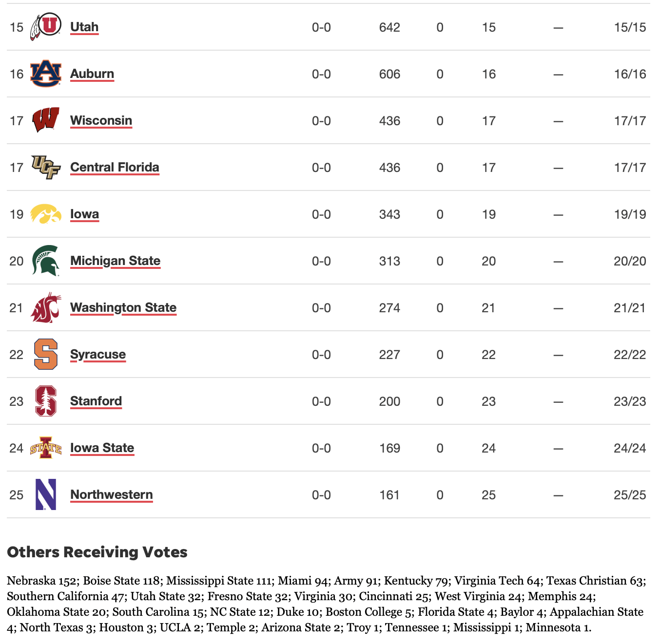The width and height of the screenshot is (661, 644).
Task: Click the Northwestern purple N logo
Action: point(46,494)
